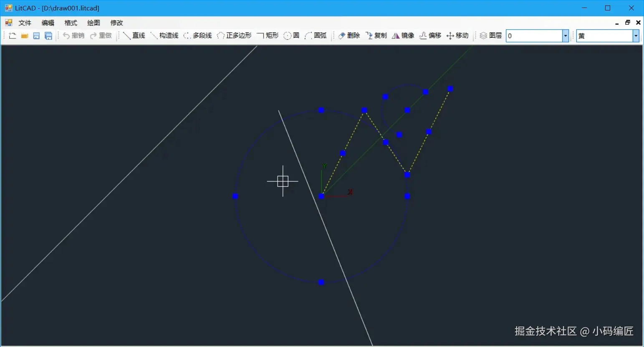Expand the color dropdown arrow showing 黄
Viewport: 644px width, 347px height.
tap(636, 36)
